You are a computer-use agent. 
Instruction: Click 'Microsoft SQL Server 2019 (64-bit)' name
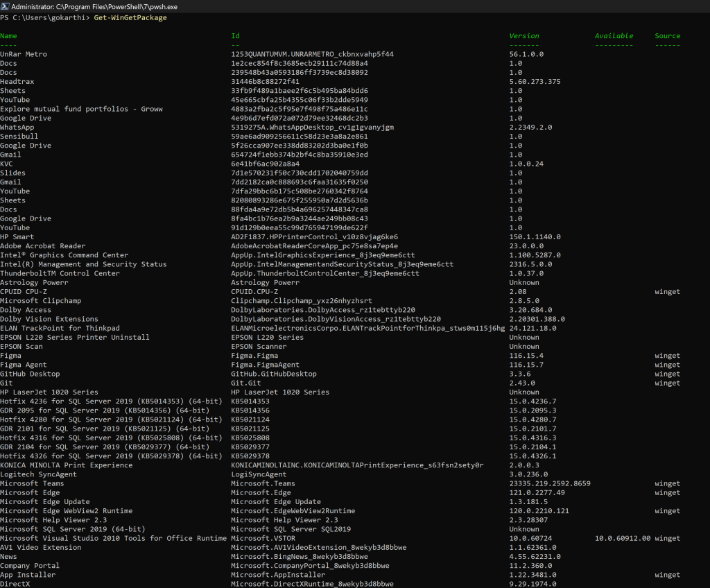(72, 529)
